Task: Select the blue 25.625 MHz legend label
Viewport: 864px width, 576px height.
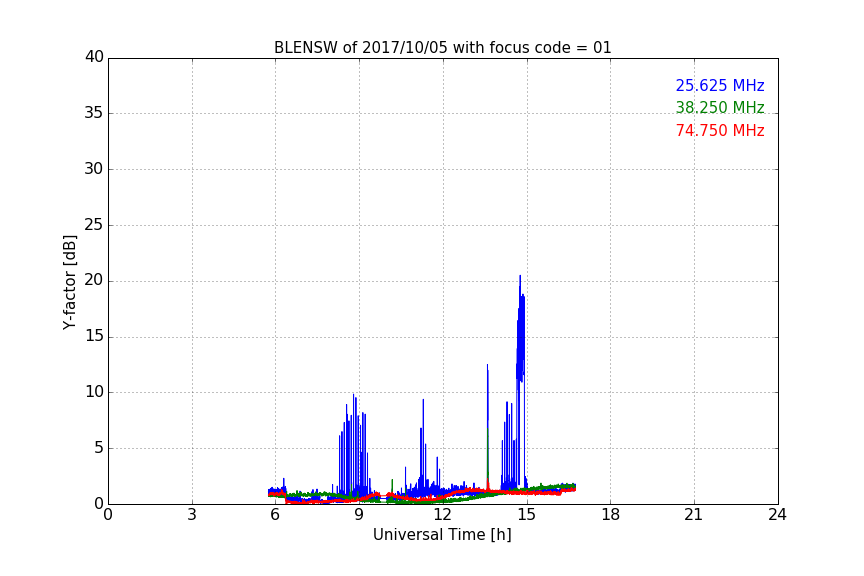Action: 720,85
